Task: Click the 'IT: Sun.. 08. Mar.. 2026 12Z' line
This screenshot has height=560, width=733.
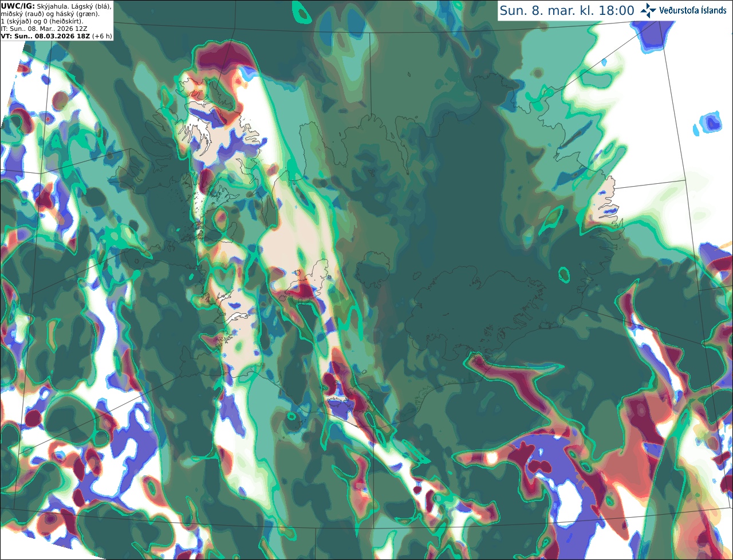Action: tap(44, 29)
